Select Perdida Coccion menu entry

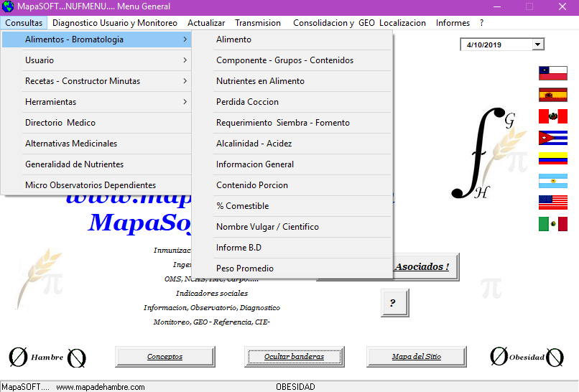pyautogui.click(x=247, y=102)
